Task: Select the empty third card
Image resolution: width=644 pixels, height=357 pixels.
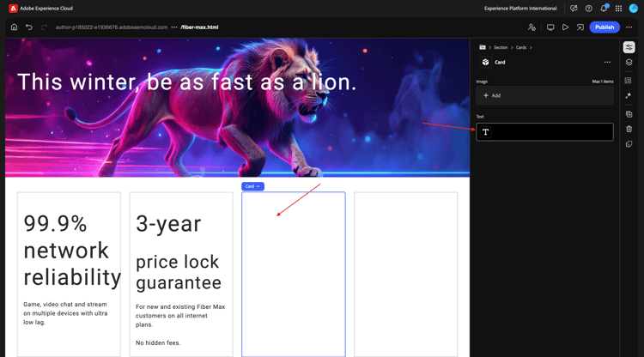Action: [294, 274]
